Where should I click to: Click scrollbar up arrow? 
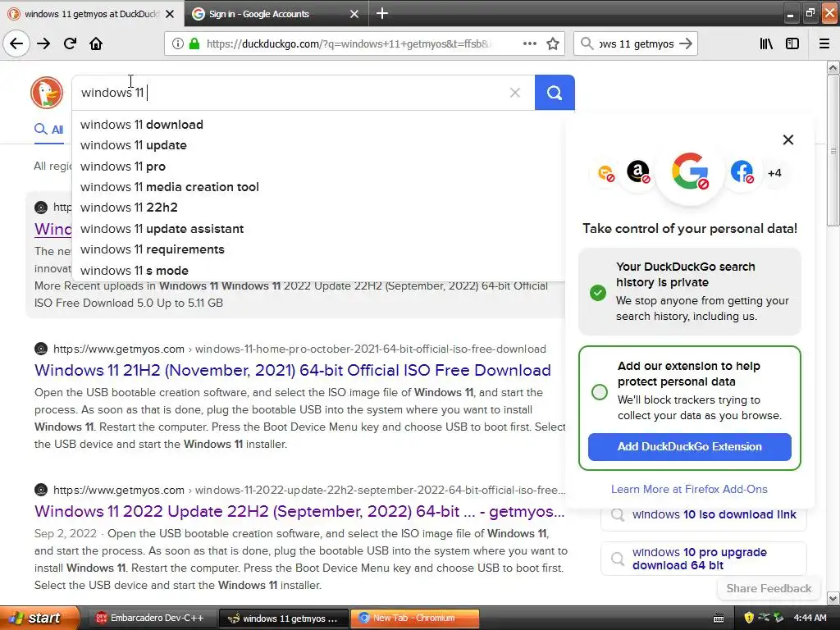[x=833, y=67]
